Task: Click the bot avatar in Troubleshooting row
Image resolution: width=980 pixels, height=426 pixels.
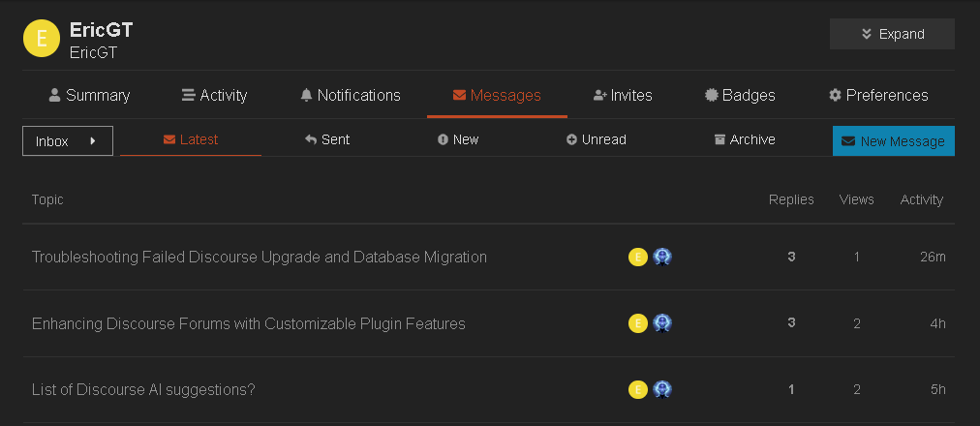Action: (x=662, y=257)
